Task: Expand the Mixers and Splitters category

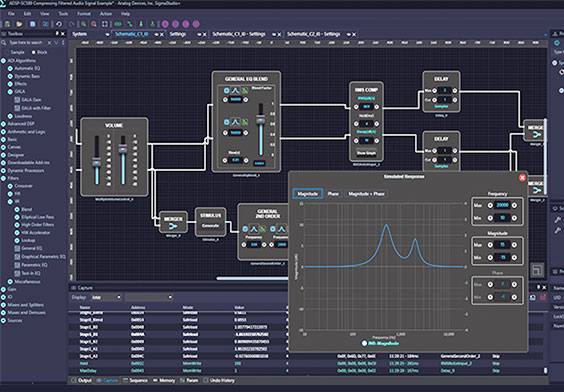Action: (3, 305)
